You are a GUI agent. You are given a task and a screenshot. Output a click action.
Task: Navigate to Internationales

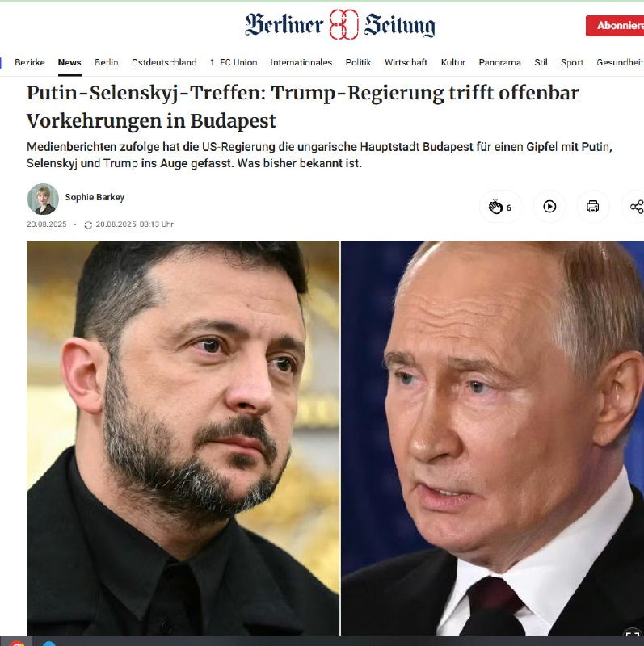(x=301, y=62)
